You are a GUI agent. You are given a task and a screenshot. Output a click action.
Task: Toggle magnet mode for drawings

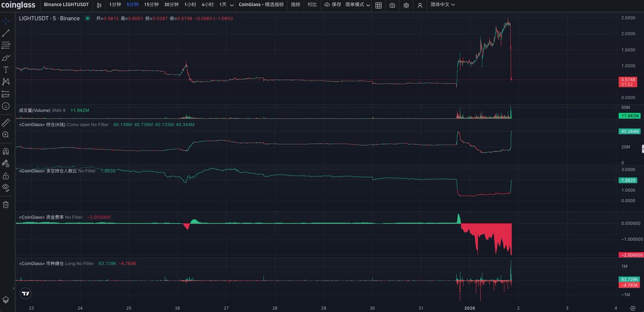click(6, 151)
